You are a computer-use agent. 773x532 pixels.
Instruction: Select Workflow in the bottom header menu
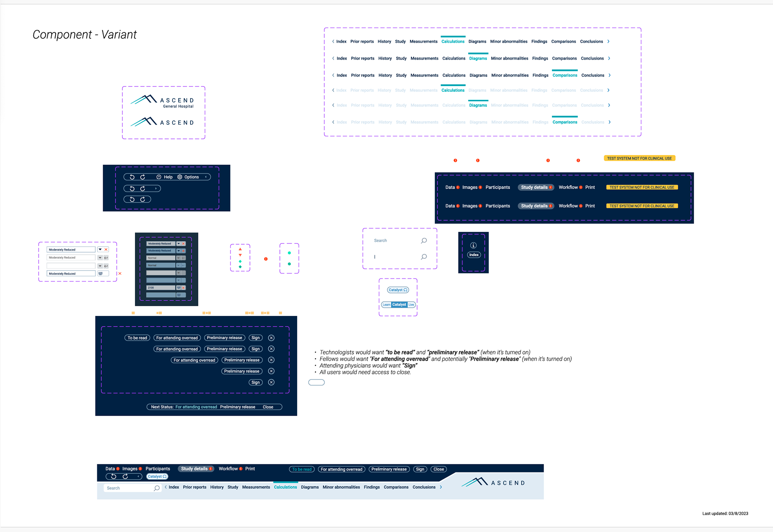pos(228,469)
